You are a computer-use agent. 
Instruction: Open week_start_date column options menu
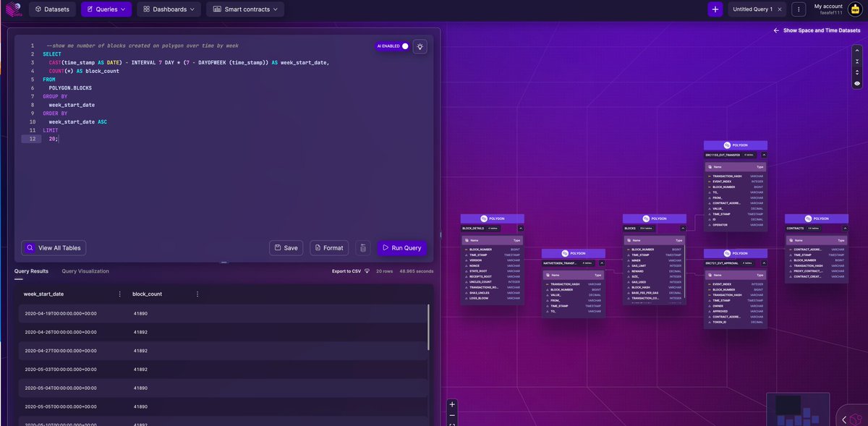click(119, 294)
